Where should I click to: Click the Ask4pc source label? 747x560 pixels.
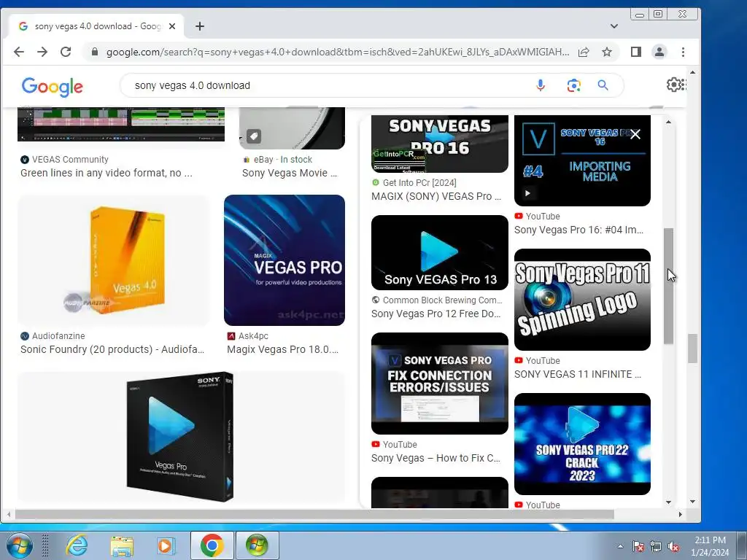[253, 336]
